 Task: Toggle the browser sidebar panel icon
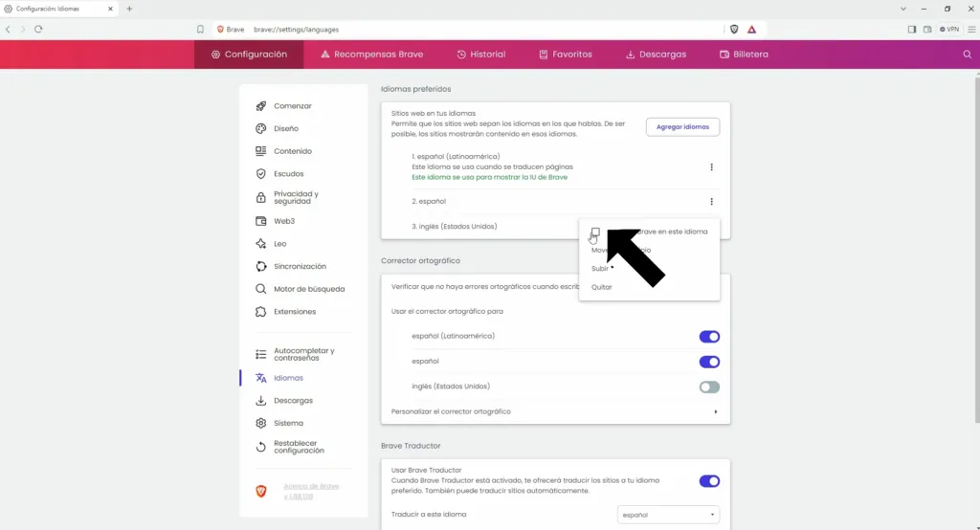[x=911, y=30]
